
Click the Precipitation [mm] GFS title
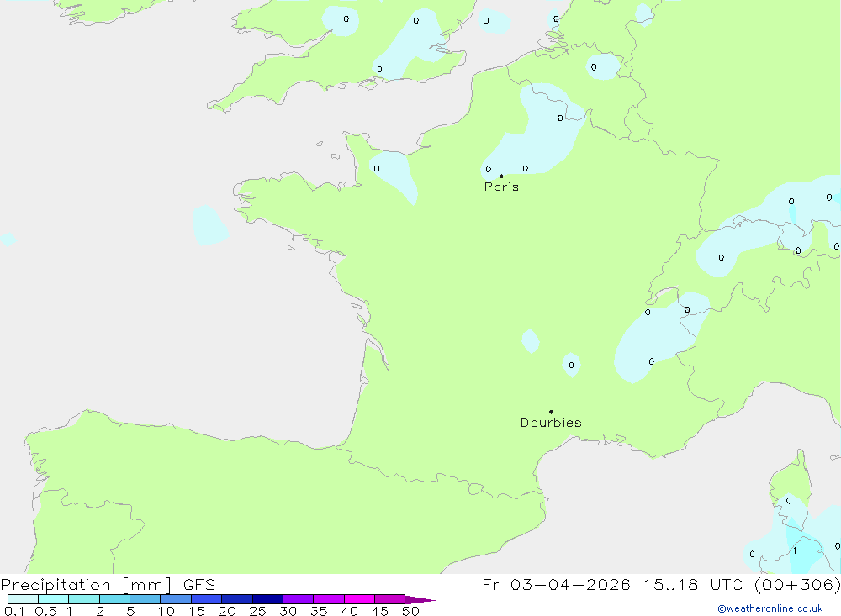(108, 584)
